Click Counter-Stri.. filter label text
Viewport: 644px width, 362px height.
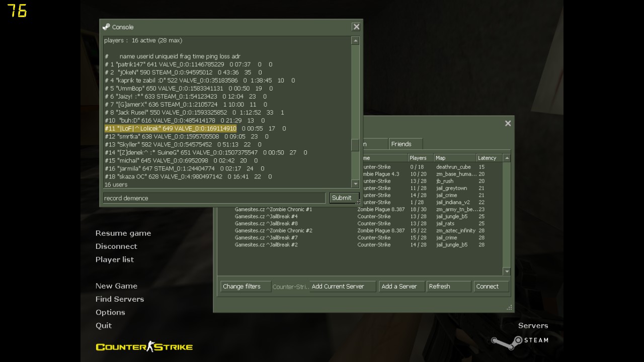tap(290, 287)
